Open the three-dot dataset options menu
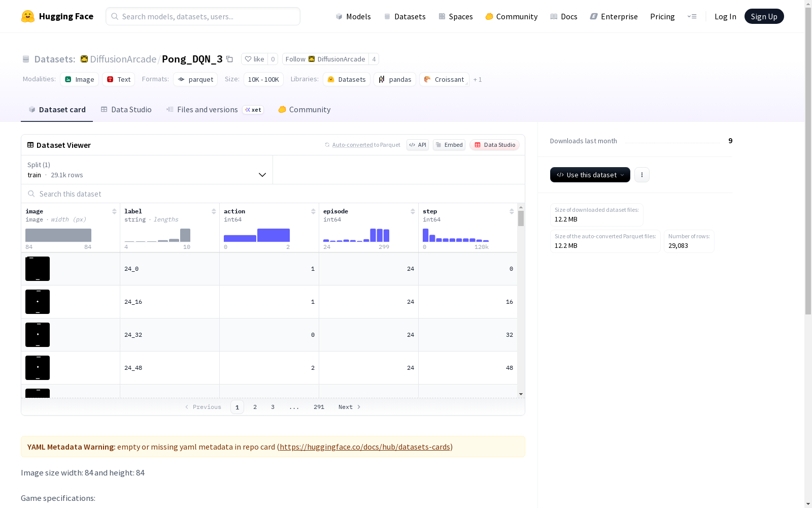This screenshot has height=508, width=812. 642,175
